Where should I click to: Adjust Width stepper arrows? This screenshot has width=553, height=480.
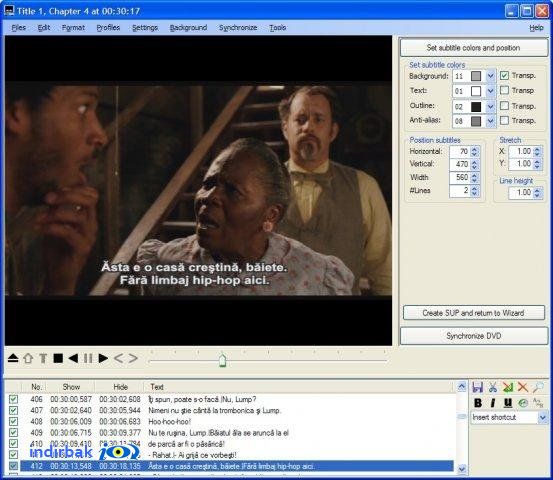tap(474, 177)
